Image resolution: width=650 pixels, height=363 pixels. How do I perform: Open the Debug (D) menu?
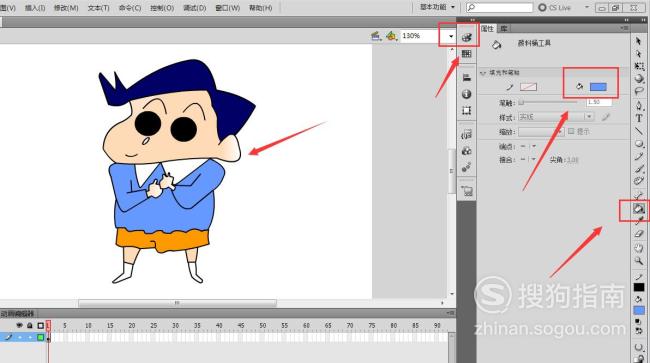point(195,8)
